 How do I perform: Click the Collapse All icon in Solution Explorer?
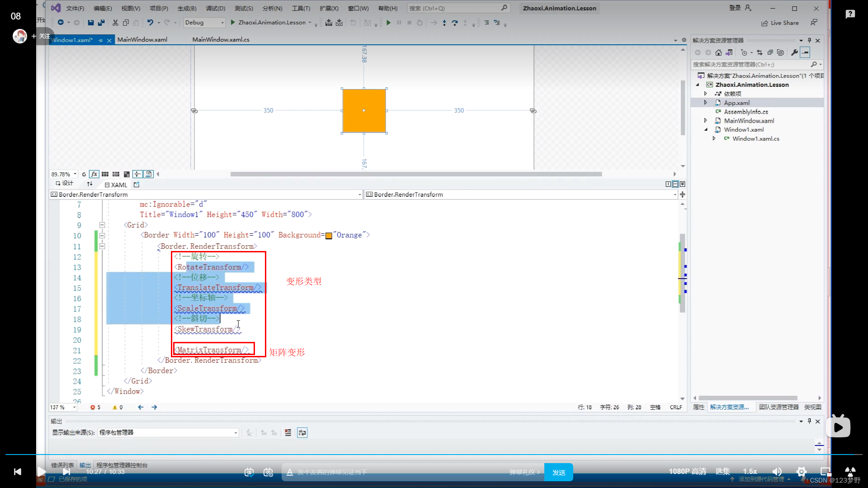(770, 52)
